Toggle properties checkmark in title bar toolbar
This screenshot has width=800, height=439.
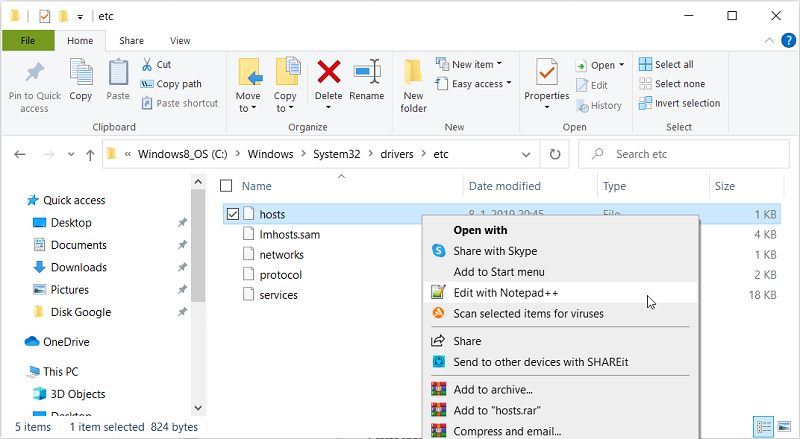pos(45,16)
